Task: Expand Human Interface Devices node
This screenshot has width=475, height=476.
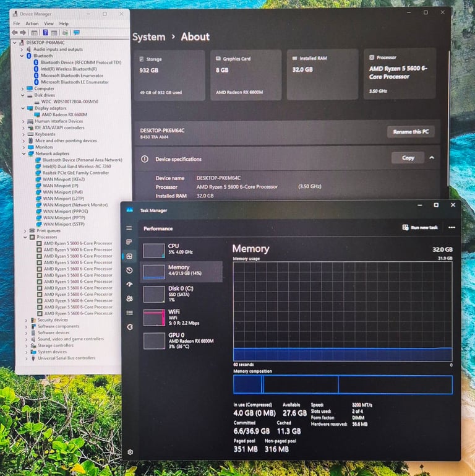Action: click(x=24, y=121)
